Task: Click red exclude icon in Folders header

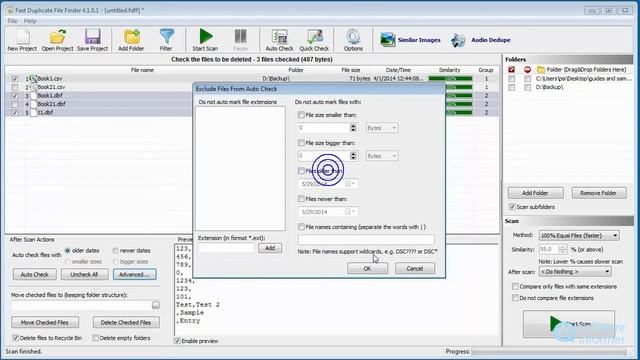Action: 527,70
